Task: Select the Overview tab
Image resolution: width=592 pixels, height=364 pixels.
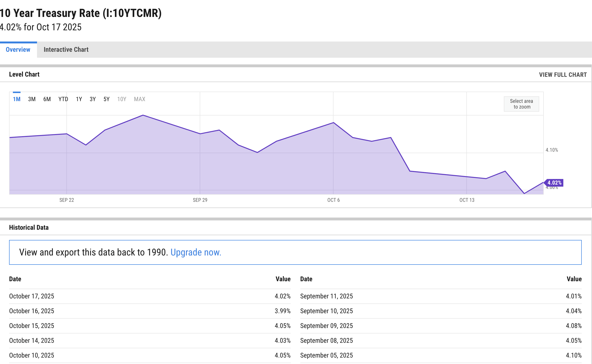Action: coord(18,50)
